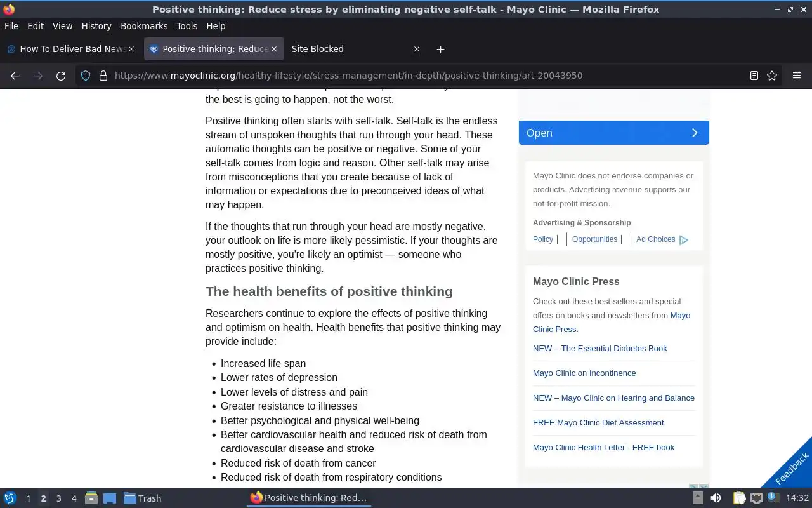
Task: Switch to workspace 4 in taskbar
Action: click(x=74, y=498)
